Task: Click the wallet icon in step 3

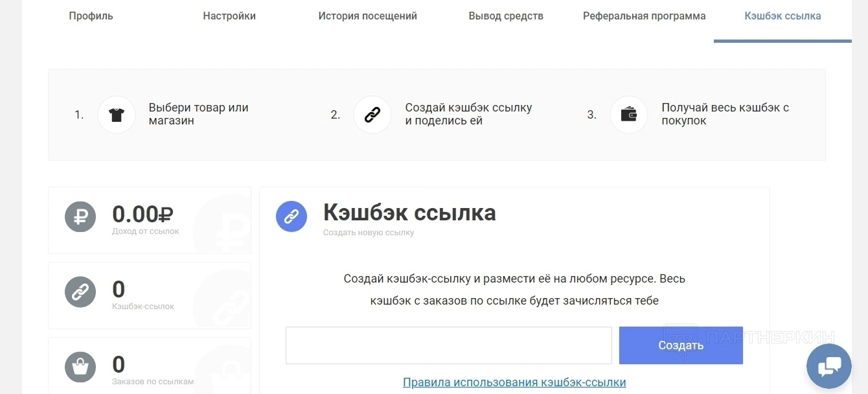Action: [629, 115]
